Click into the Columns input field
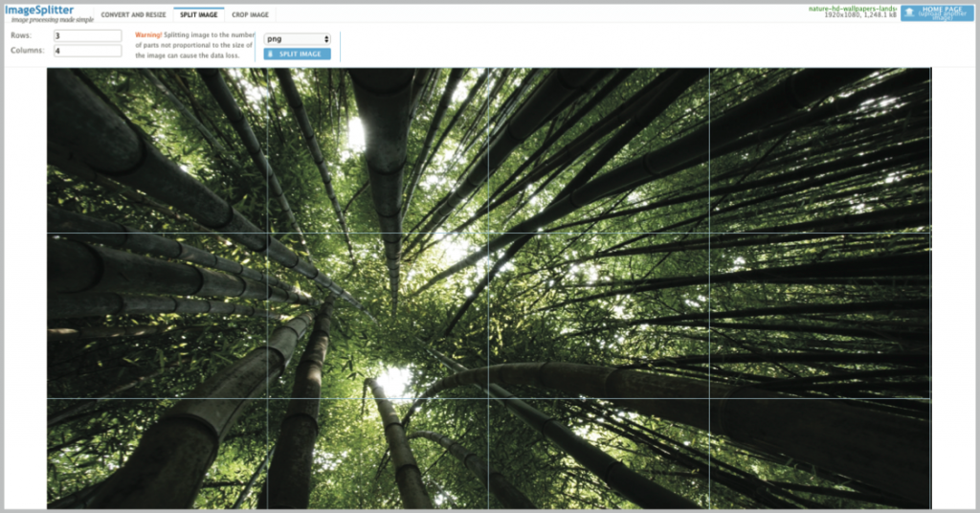Viewport: 980px width, 513px height. [x=87, y=51]
